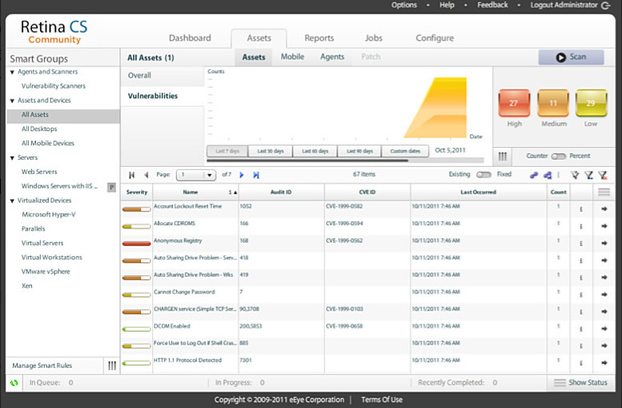622x408 pixels.
Task: Go to next page arrow
Action: [x=242, y=175]
